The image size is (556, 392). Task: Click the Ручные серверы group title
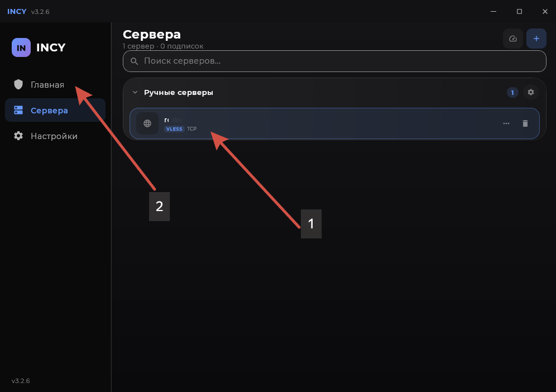click(x=179, y=93)
